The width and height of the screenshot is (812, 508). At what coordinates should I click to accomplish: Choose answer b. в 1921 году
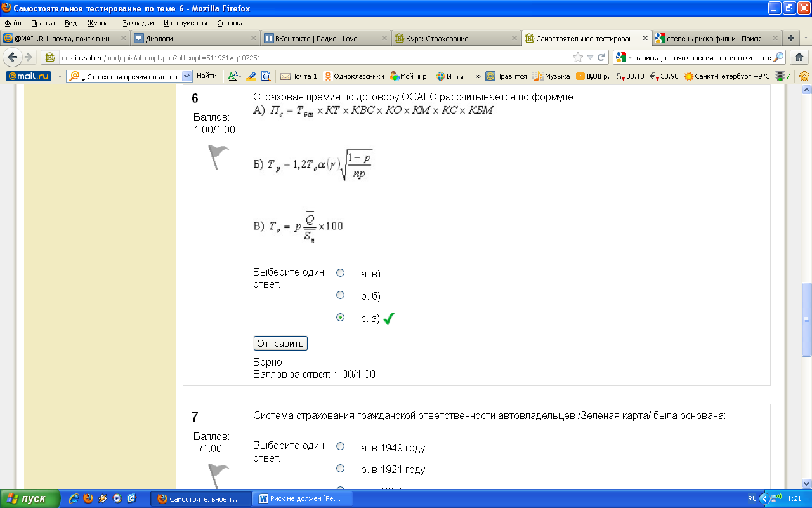pos(340,468)
